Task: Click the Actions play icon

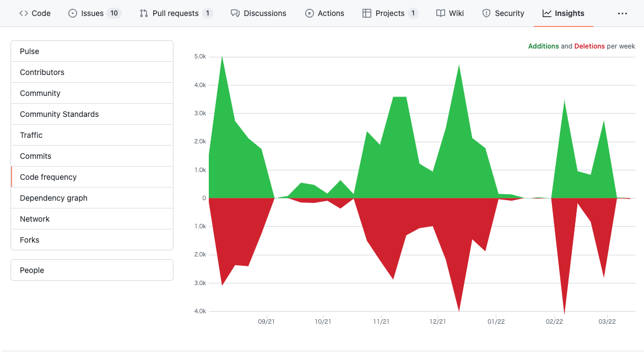Action: 309,13
